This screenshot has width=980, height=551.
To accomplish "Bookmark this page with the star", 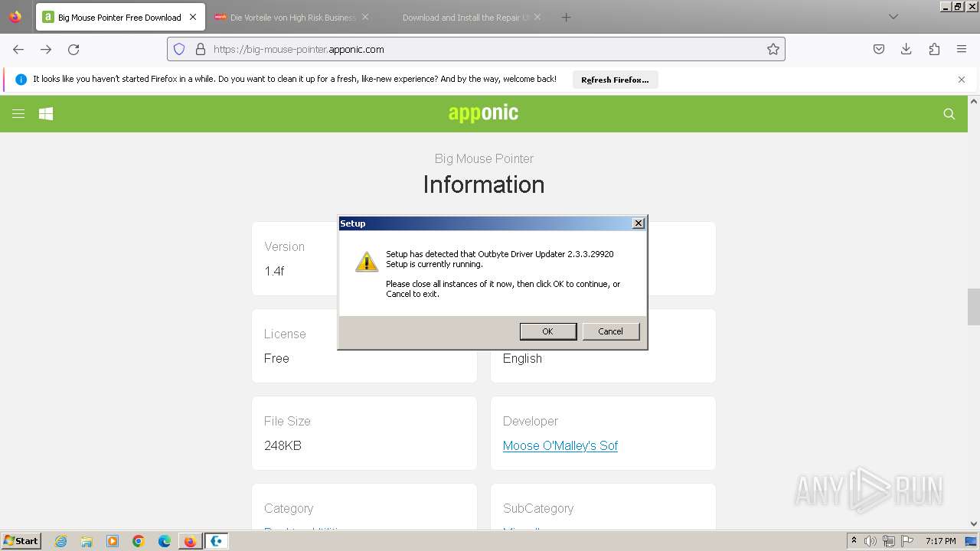I will pyautogui.click(x=773, y=49).
